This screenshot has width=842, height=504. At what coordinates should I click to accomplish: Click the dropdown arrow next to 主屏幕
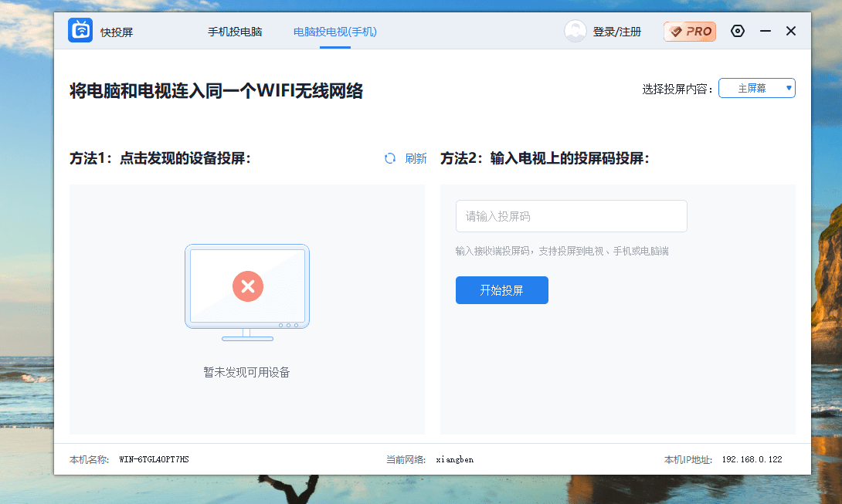(x=789, y=88)
